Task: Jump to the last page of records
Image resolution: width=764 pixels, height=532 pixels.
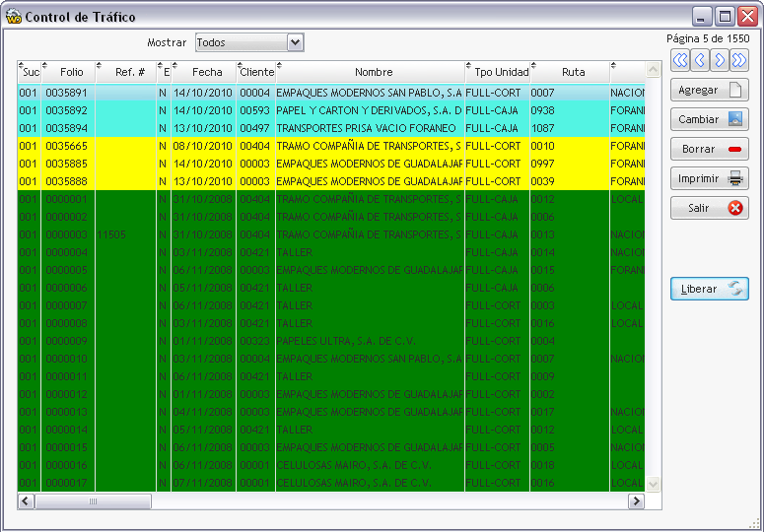Action: click(x=738, y=60)
